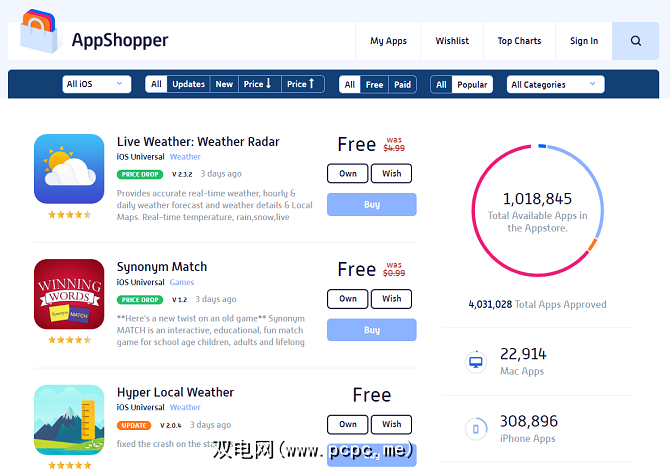Click the star rating under Hyper Local Weather

click(69, 465)
